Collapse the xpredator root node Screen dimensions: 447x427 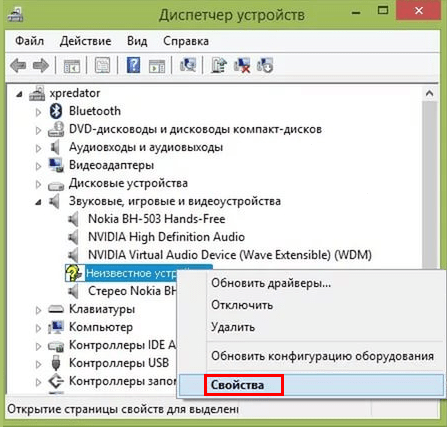pyautogui.click(x=20, y=95)
